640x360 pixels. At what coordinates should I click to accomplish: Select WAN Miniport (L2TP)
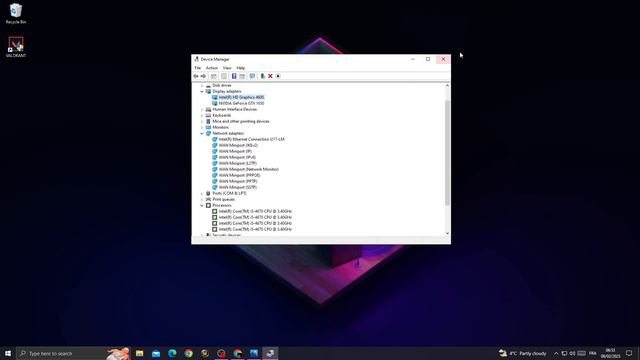[x=238, y=163]
